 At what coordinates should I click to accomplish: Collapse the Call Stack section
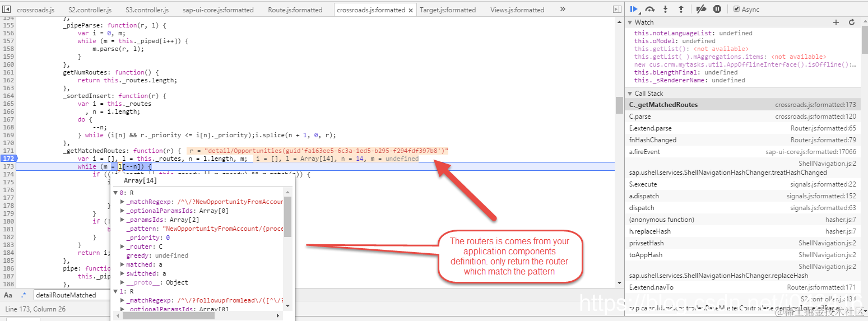pos(630,94)
